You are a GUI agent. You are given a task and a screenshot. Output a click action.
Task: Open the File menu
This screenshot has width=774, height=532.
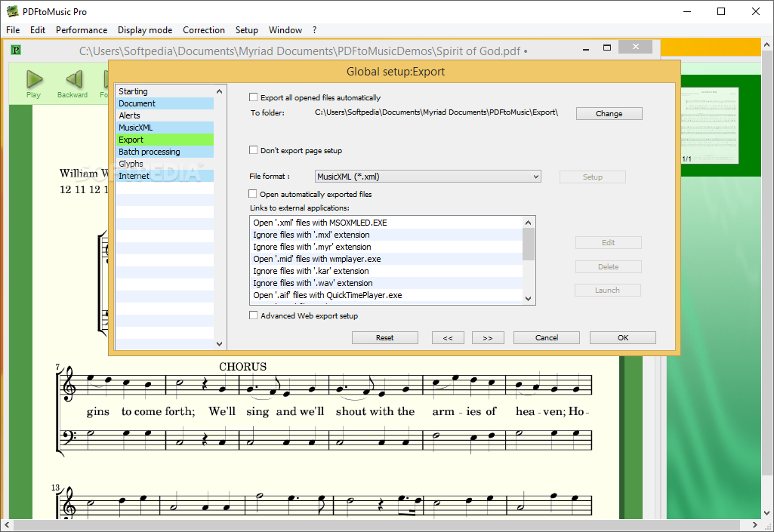tap(13, 30)
